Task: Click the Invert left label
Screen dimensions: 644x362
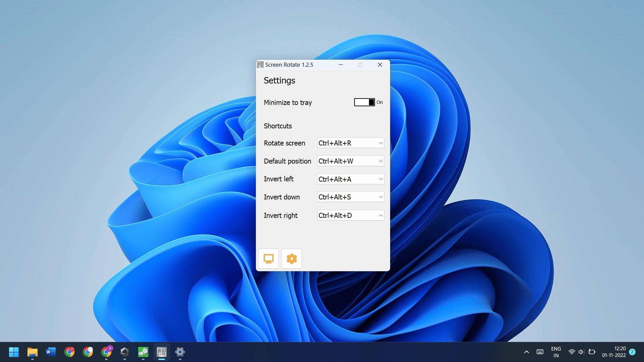Action: point(278,179)
